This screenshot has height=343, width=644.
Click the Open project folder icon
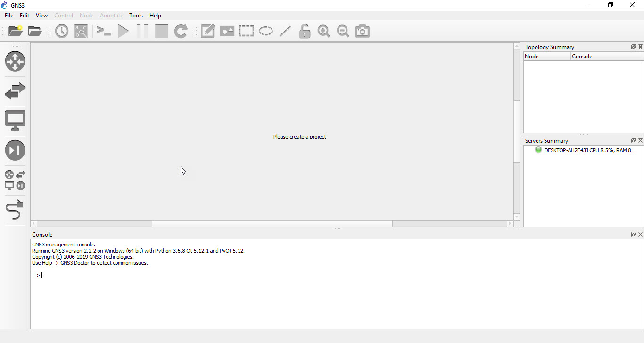click(x=35, y=31)
